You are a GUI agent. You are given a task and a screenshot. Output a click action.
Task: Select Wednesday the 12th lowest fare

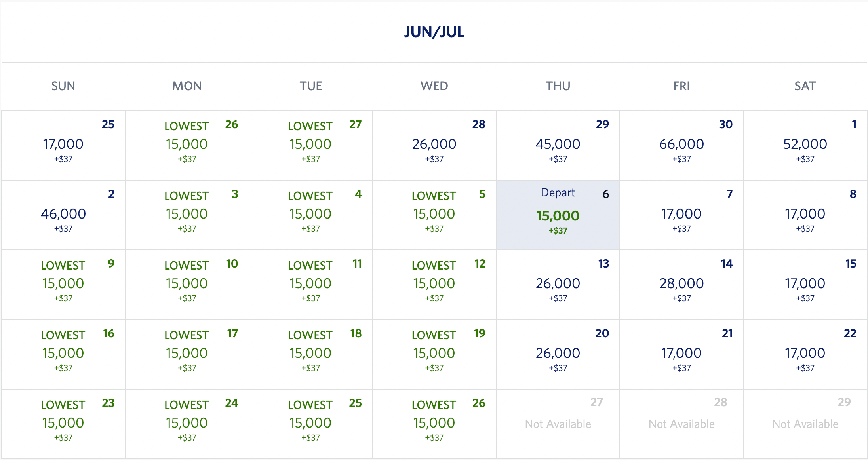click(x=434, y=284)
